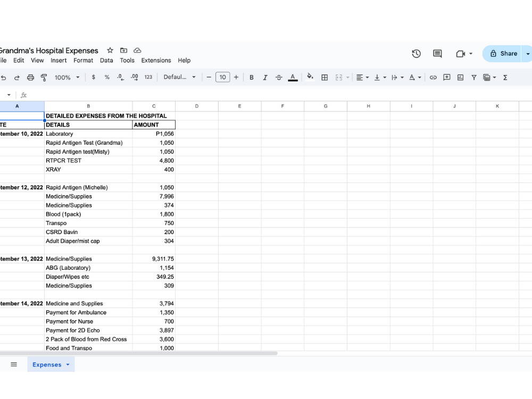Open the Help menu
532x399 pixels.
click(x=184, y=61)
